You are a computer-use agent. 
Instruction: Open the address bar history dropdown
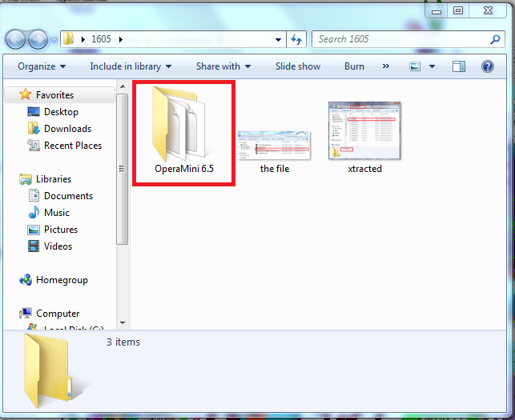click(278, 40)
